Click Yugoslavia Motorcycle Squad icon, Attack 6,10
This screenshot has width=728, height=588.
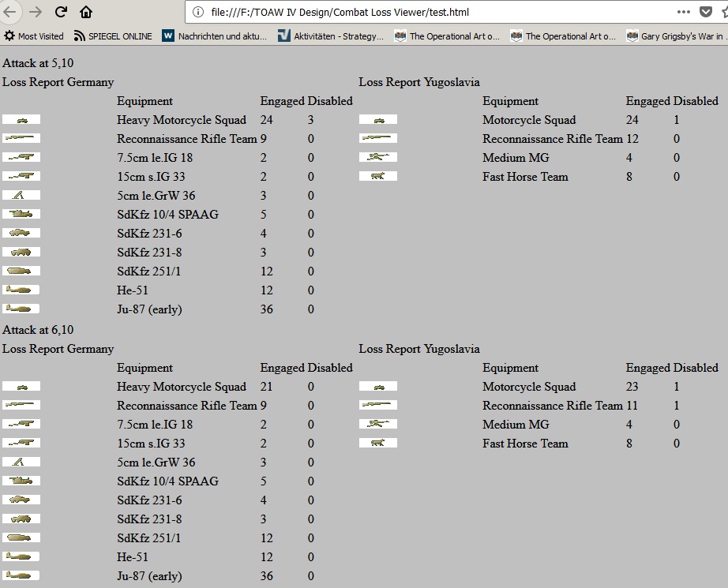pyautogui.click(x=378, y=386)
